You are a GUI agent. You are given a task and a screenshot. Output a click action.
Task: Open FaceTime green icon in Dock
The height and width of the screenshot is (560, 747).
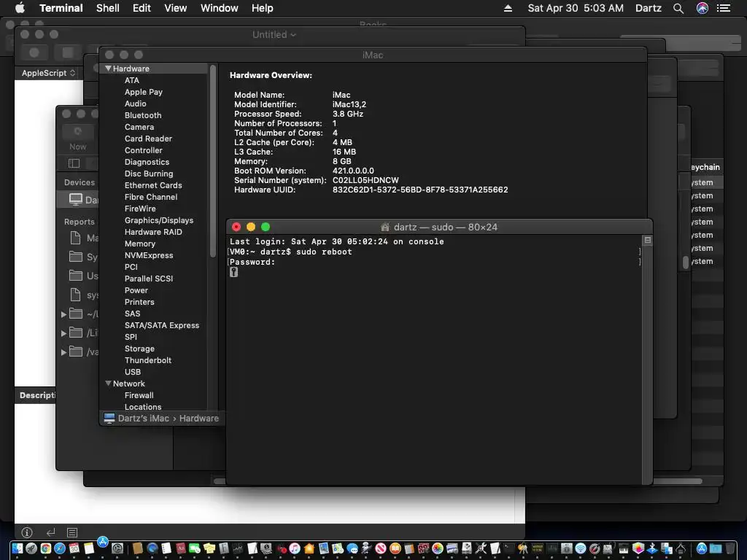[194, 548]
